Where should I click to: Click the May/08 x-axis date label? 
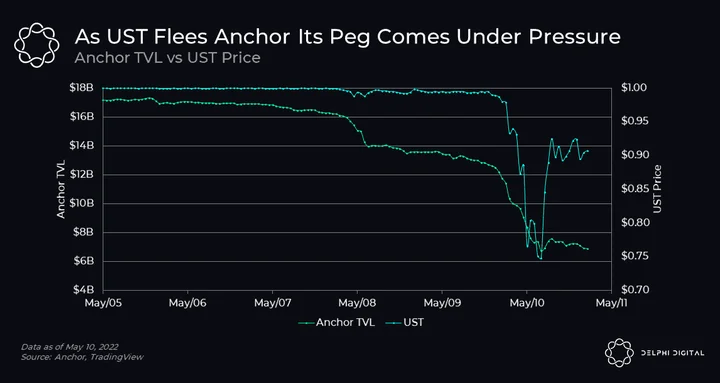[x=357, y=303]
